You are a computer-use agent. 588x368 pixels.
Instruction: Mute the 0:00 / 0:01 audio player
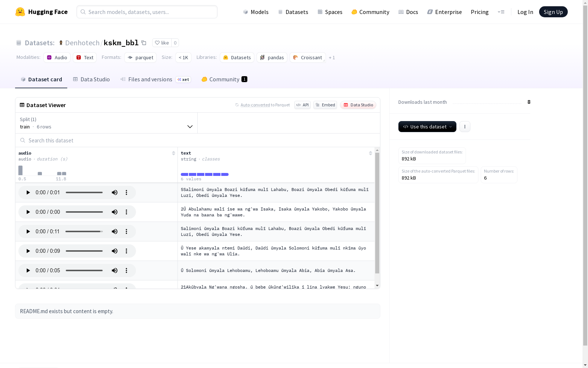tap(115, 192)
